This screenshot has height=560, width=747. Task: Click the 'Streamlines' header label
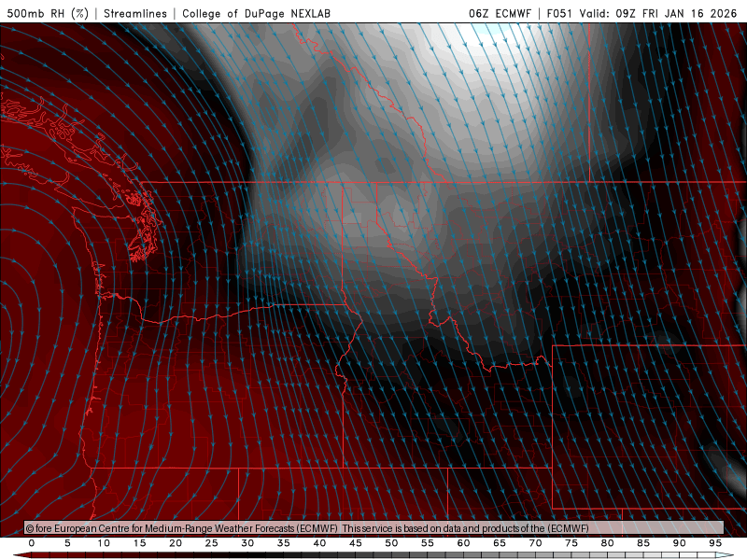(x=135, y=13)
